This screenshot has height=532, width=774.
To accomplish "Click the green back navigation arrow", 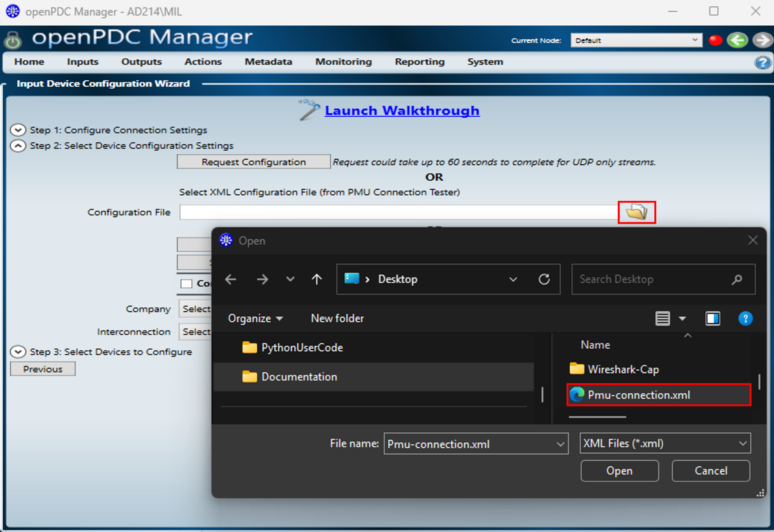I will (x=737, y=40).
